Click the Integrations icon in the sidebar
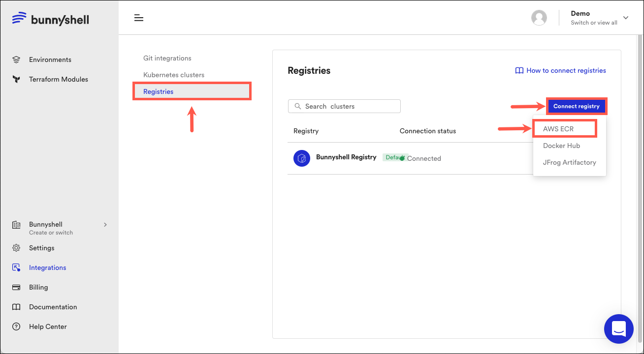This screenshot has height=354, width=644. [x=16, y=267]
